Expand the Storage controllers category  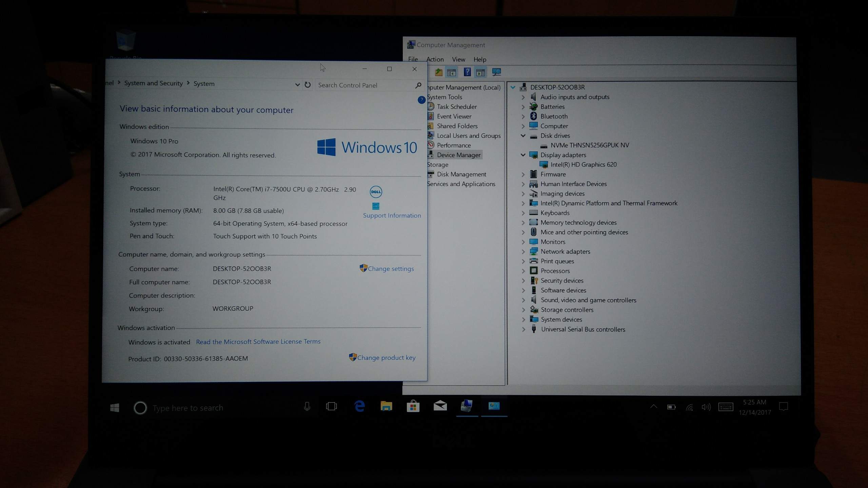tap(523, 310)
